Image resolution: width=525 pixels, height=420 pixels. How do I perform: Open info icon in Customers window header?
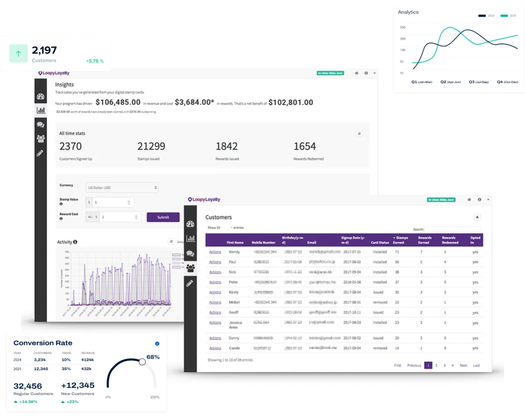point(479,200)
